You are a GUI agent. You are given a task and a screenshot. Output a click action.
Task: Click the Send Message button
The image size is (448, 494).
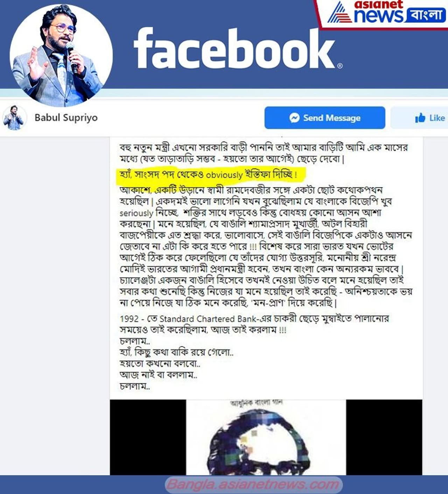[x=325, y=118]
